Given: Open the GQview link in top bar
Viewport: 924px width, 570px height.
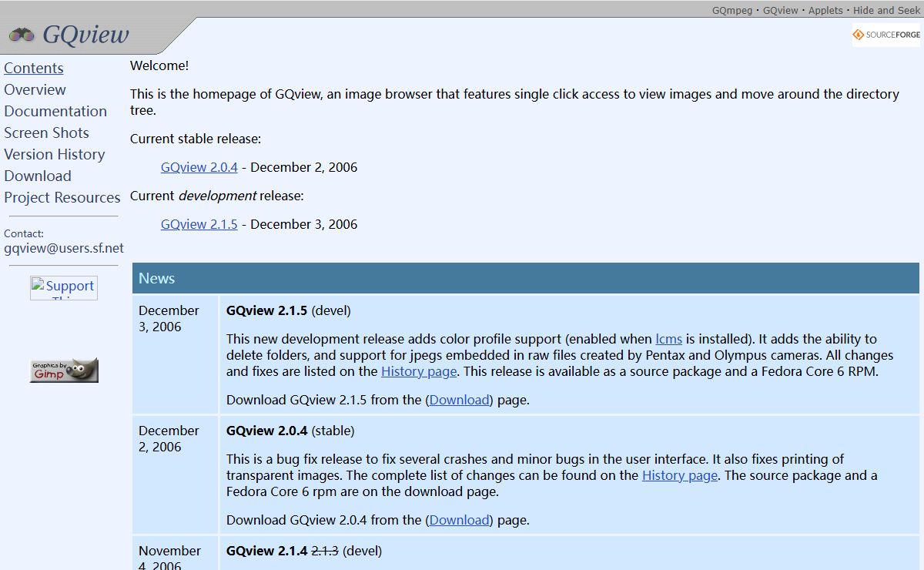Looking at the screenshot, I should [x=781, y=10].
